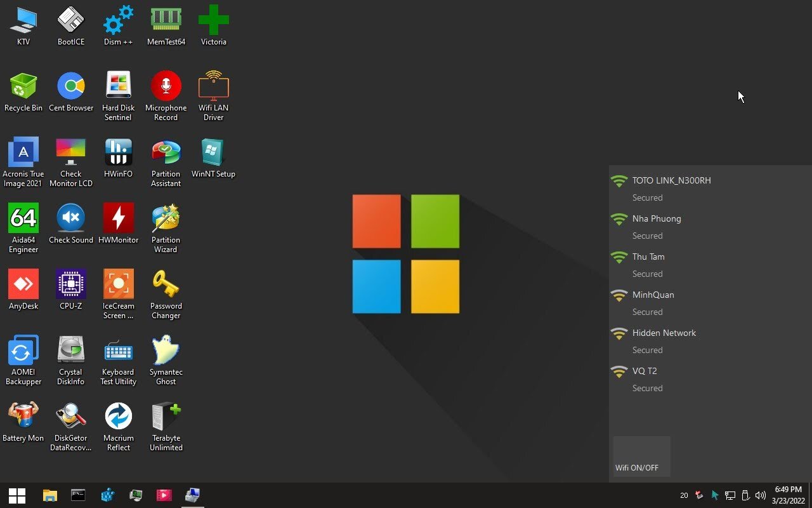Click the blue cubes taskbar icon

pyautogui.click(x=107, y=495)
